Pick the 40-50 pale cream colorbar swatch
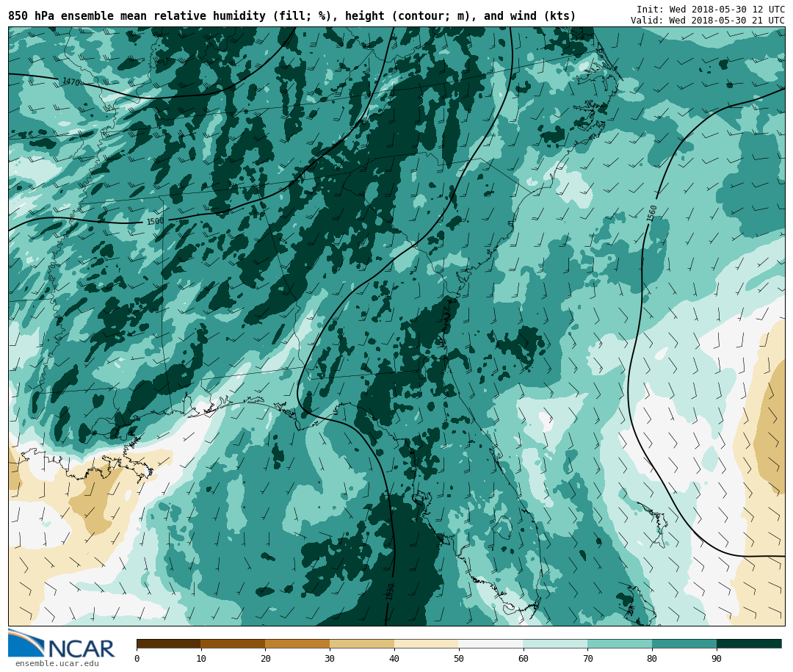This screenshot has height=672, width=793. click(x=427, y=643)
